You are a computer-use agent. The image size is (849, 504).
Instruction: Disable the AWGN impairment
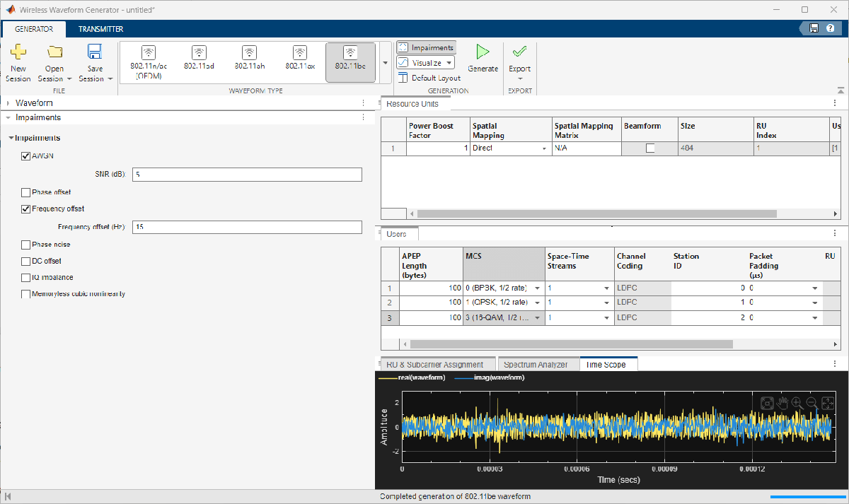tap(25, 156)
